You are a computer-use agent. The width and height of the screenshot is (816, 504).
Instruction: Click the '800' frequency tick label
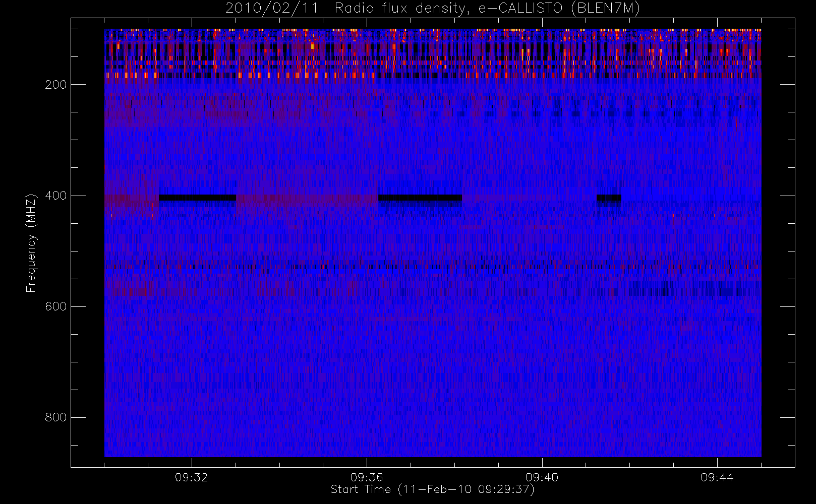(56, 417)
